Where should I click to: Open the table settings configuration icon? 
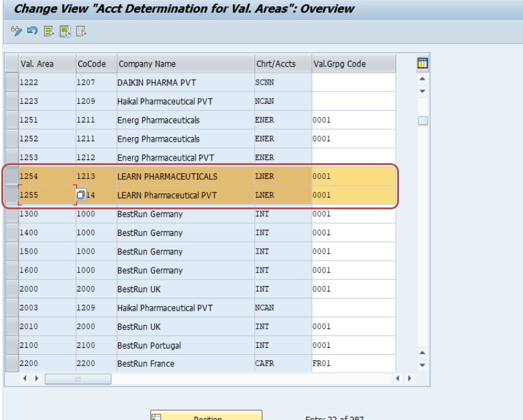[x=422, y=63]
